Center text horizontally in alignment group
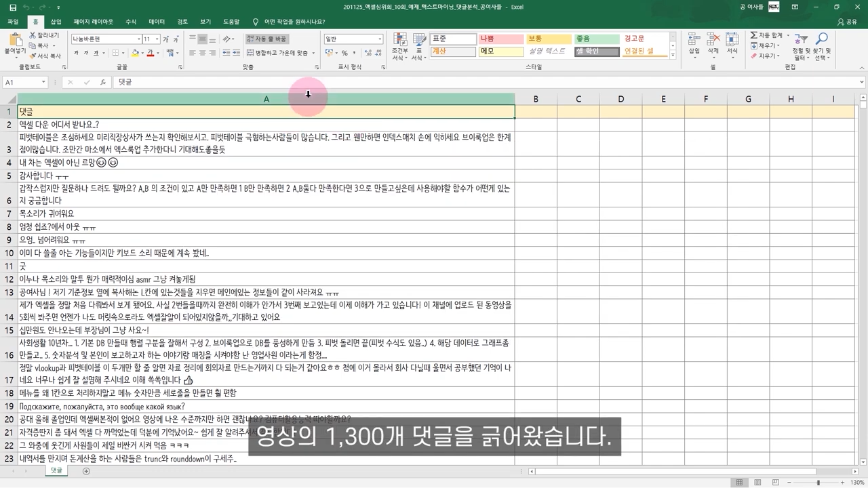Viewport: 868px width, 488px height. pos(202,53)
